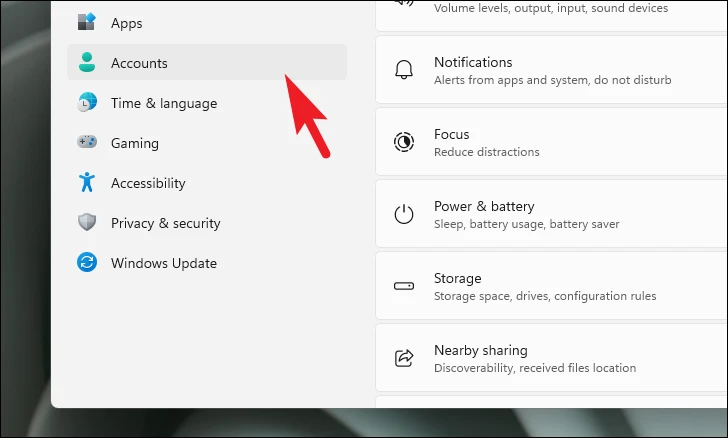Click the Time & language globe icon

point(87,102)
